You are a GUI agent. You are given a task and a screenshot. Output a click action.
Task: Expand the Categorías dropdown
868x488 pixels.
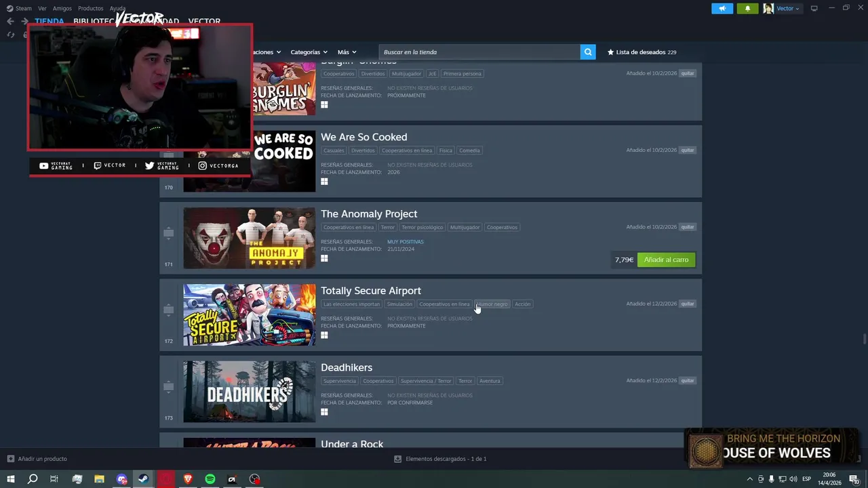[309, 52]
